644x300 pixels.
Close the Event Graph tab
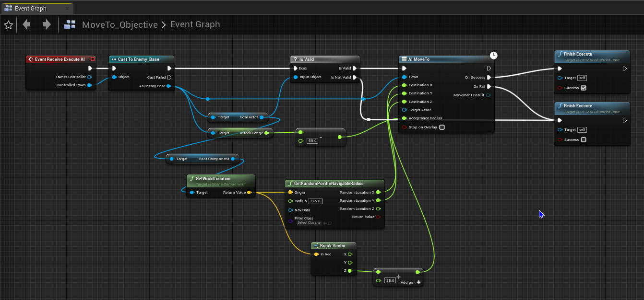[x=67, y=8]
